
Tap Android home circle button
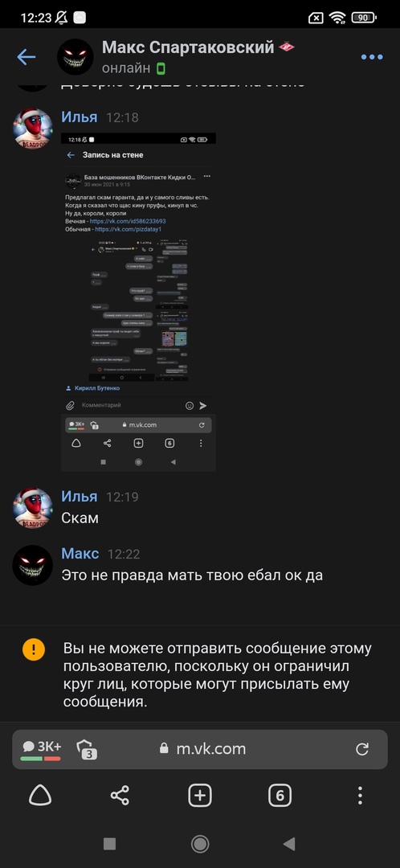[x=200, y=844]
